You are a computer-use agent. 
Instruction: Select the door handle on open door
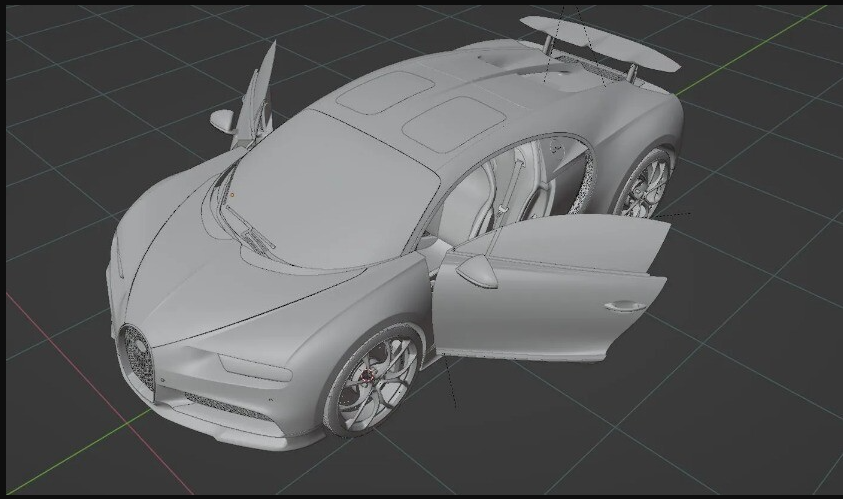coord(625,306)
